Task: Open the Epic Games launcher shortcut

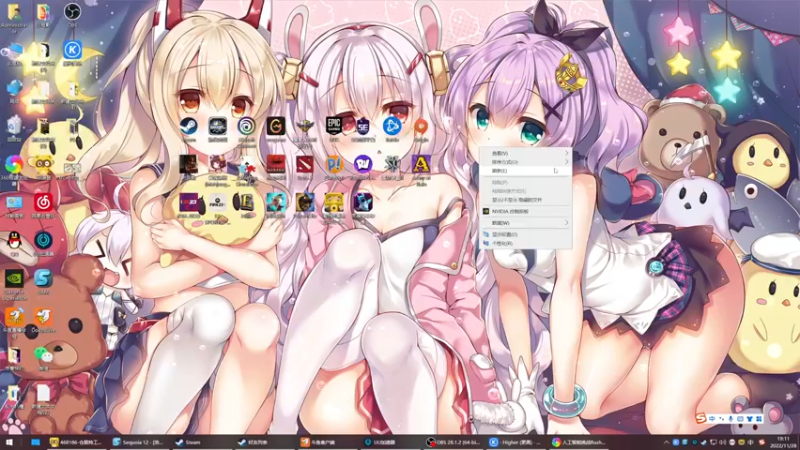Action: click(x=334, y=128)
